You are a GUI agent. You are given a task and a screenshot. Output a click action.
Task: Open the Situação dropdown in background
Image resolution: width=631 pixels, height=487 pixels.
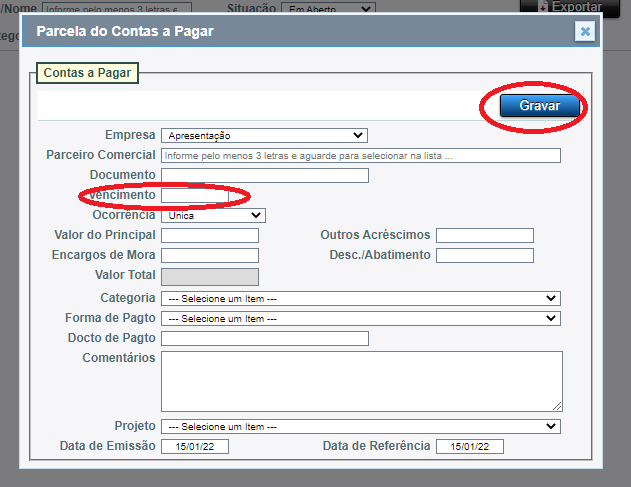click(327, 9)
